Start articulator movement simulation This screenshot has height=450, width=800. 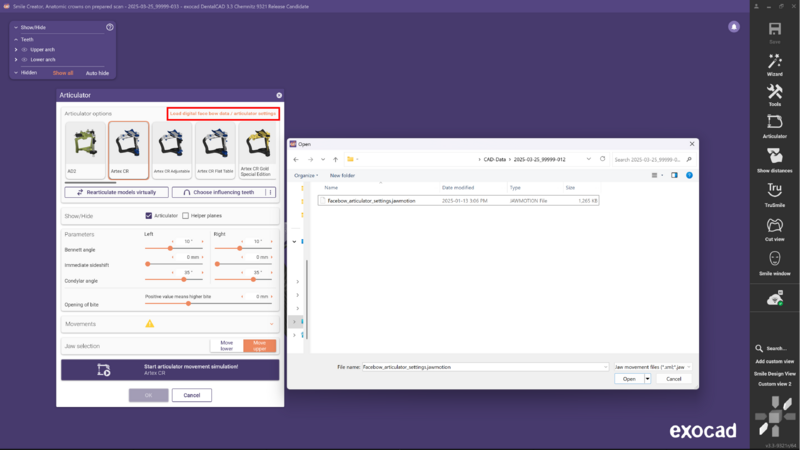[170, 370]
